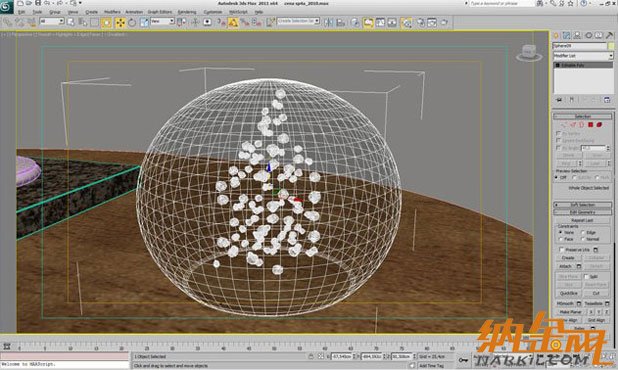
Task: Click the Repeat Last button
Action: click(582, 220)
